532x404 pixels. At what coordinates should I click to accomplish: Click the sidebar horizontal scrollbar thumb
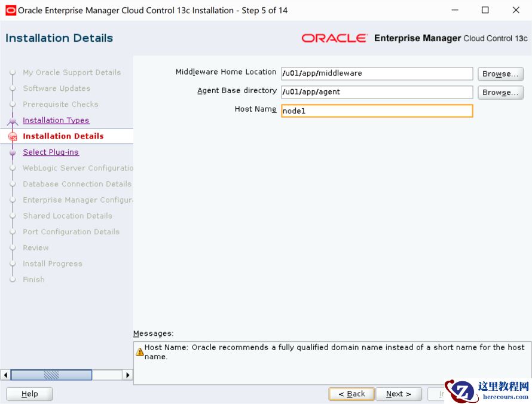(x=51, y=375)
